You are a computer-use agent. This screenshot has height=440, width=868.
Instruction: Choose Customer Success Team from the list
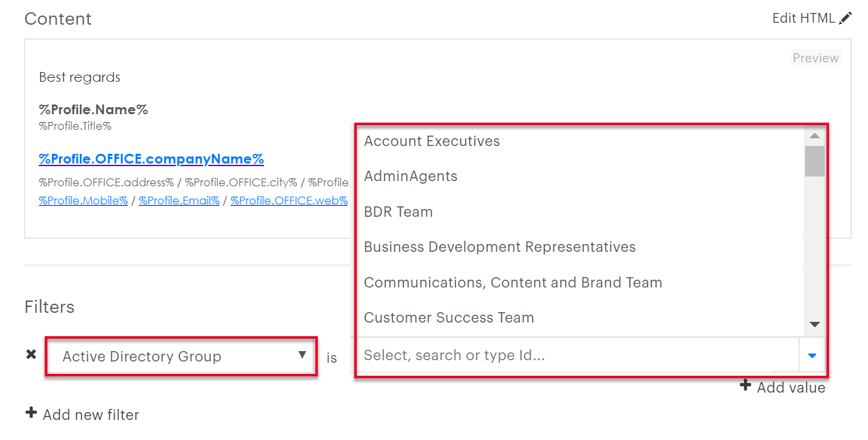coord(449,317)
